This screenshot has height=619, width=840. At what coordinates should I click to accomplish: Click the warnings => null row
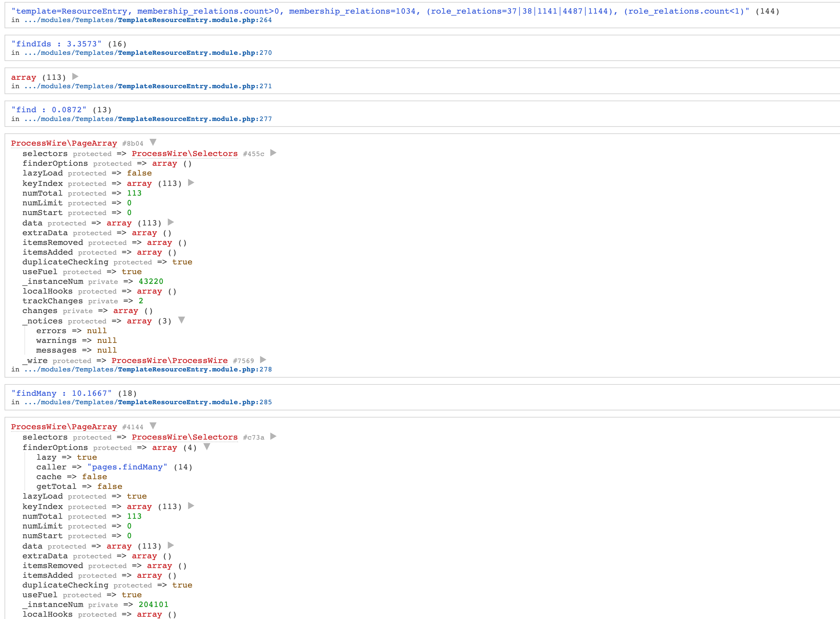(77, 341)
